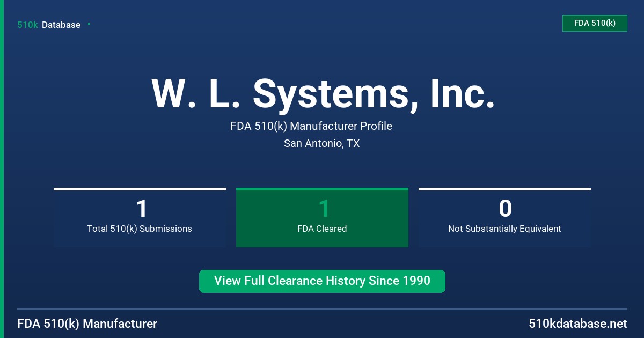Open the Not Substantially Equivalent card
The height and width of the screenshot is (338, 644).
504,217
